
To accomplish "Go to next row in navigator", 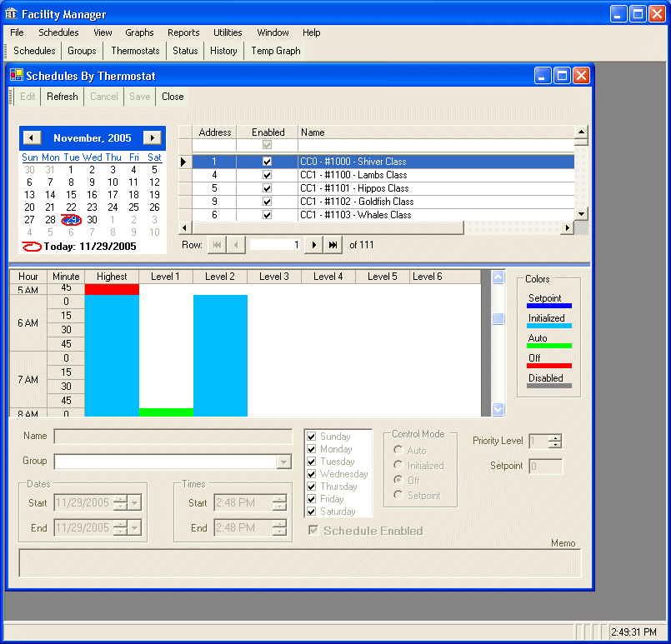I will coord(313,245).
